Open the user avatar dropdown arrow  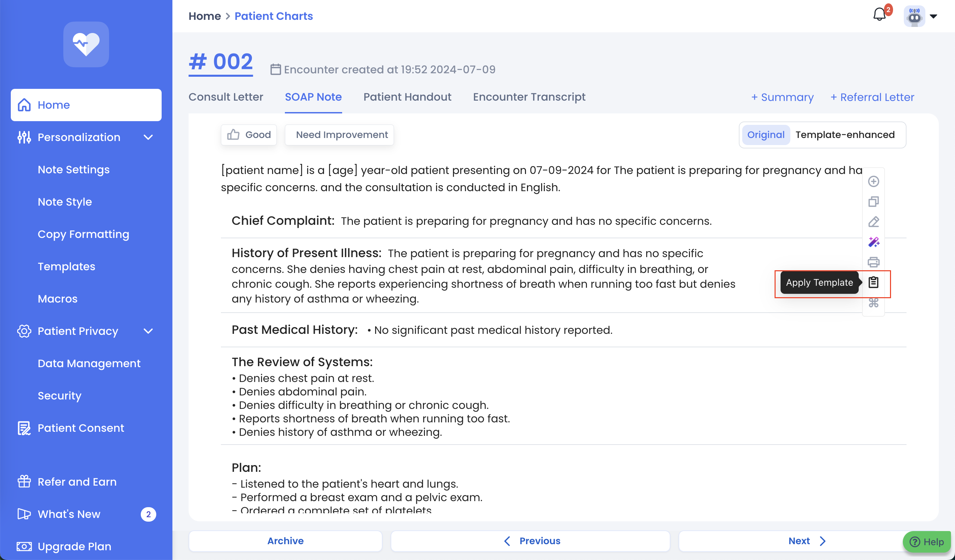click(x=933, y=16)
